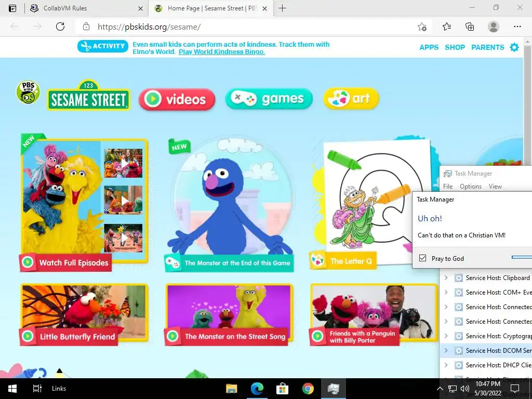This screenshot has height=399, width=532.
Task: Open PBS Kids settings gear
Action: (x=514, y=47)
